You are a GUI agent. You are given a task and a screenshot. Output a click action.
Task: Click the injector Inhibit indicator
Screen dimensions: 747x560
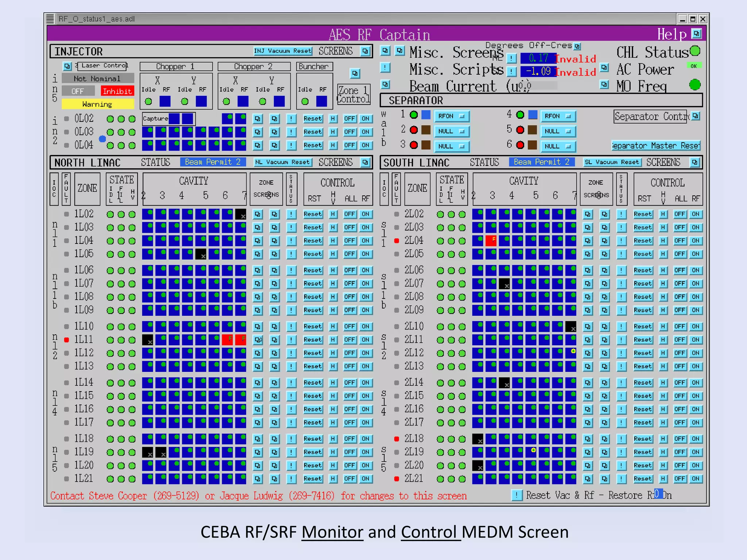coord(117,91)
